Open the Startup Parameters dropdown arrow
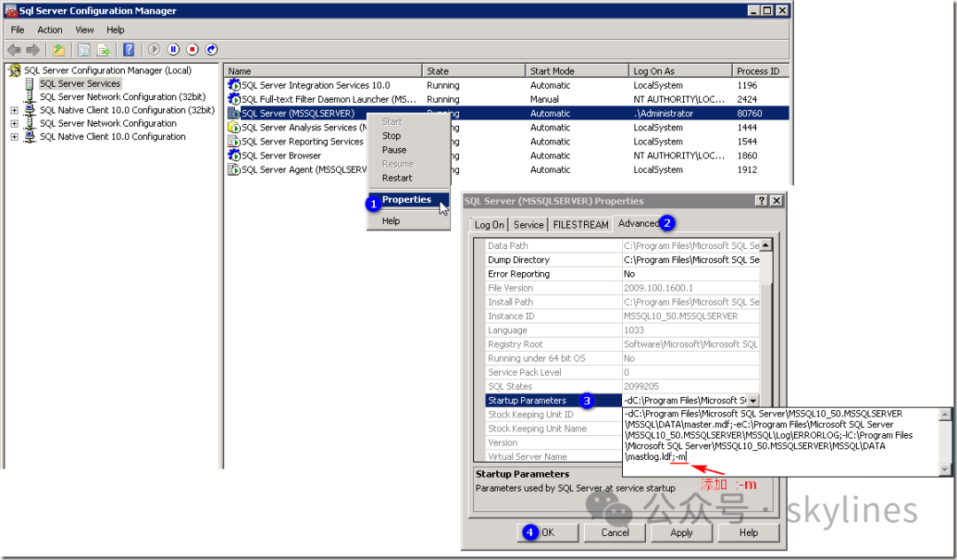Screen dimensions: 957x560 [x=753, y=401]
